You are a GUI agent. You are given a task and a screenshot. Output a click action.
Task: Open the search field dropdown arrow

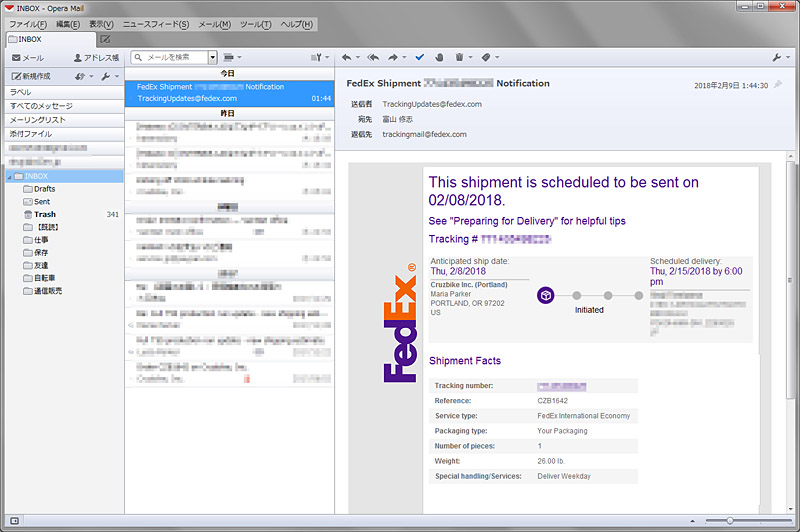point(213,57)
